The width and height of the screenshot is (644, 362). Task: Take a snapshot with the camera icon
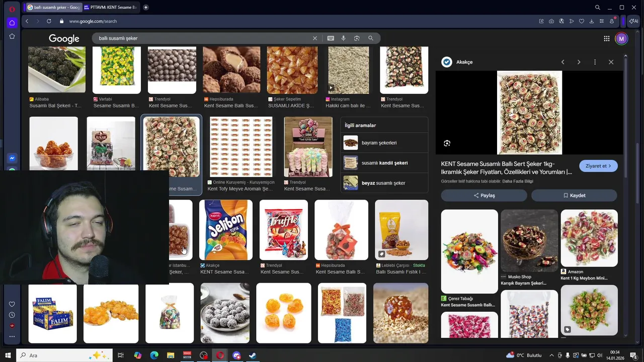(x=551, y=21)
